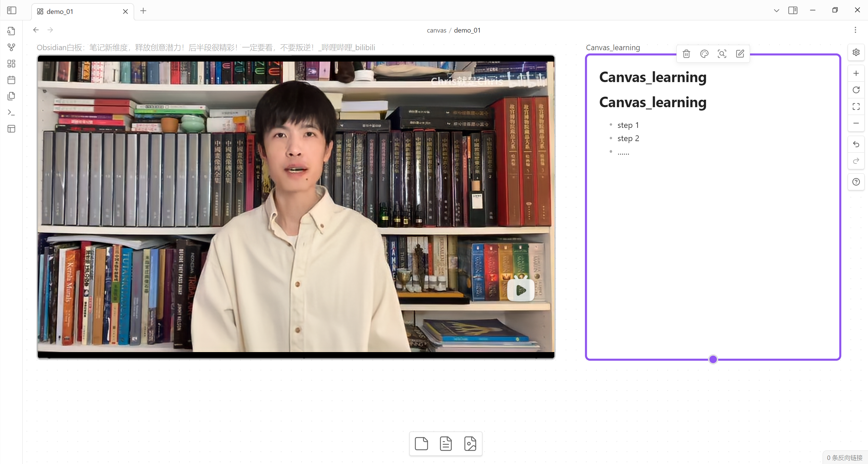Zoom to the selected card
The image size is (868, 464).
point(722,54)
